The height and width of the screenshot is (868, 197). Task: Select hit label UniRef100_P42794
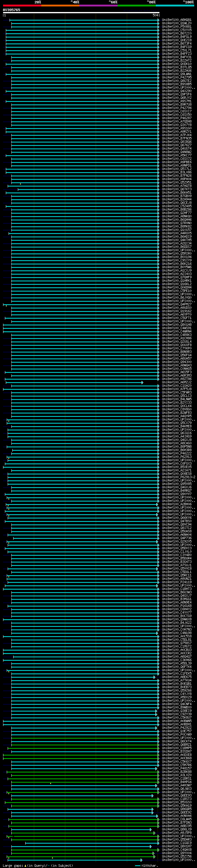(x=177, y=108)
